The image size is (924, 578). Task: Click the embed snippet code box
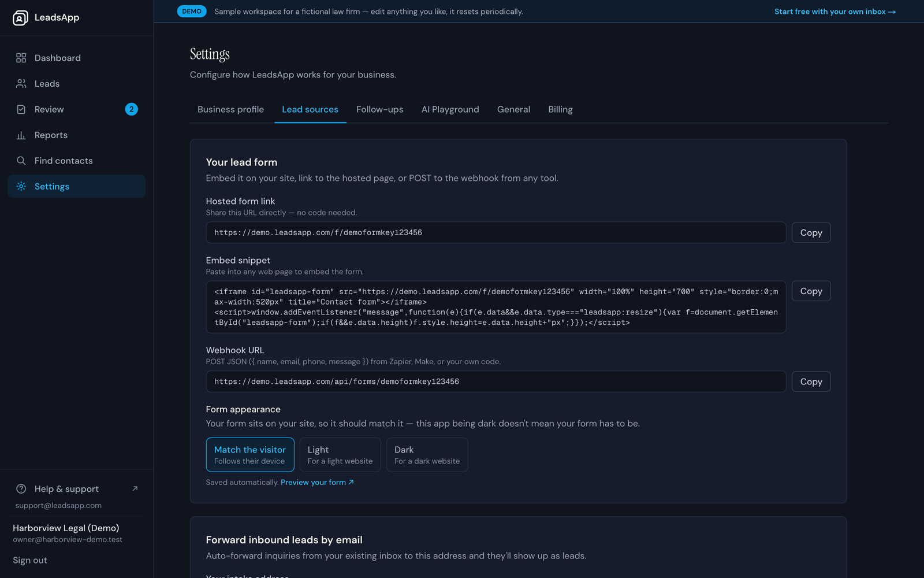[496, 307]
